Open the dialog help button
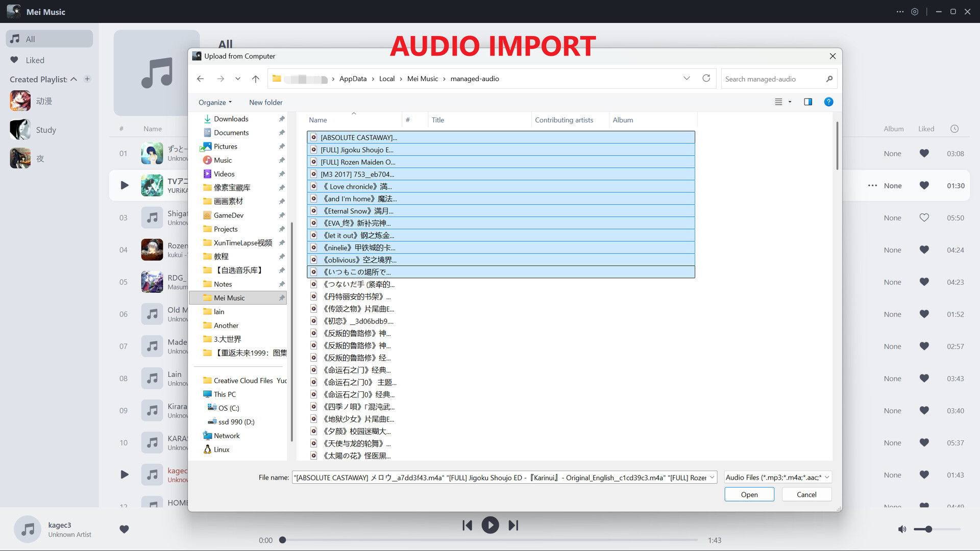Image resolution: width=980 pixels, height=551 pixels. pos(828,102)
